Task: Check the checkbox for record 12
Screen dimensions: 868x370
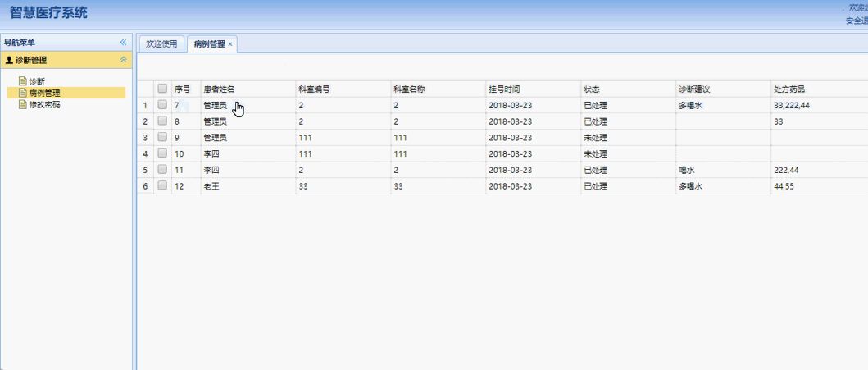Action: click(162, 185)
